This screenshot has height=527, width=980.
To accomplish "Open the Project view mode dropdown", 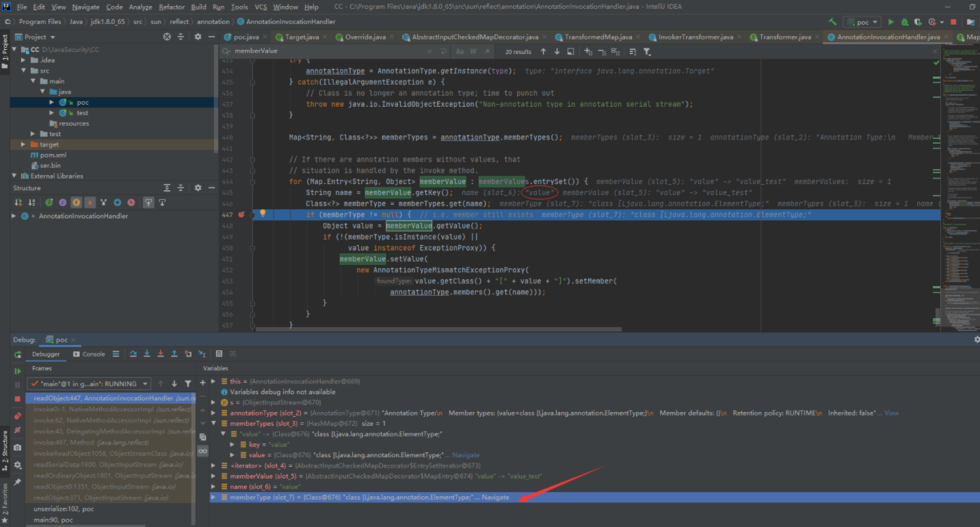I will (36, 37).
